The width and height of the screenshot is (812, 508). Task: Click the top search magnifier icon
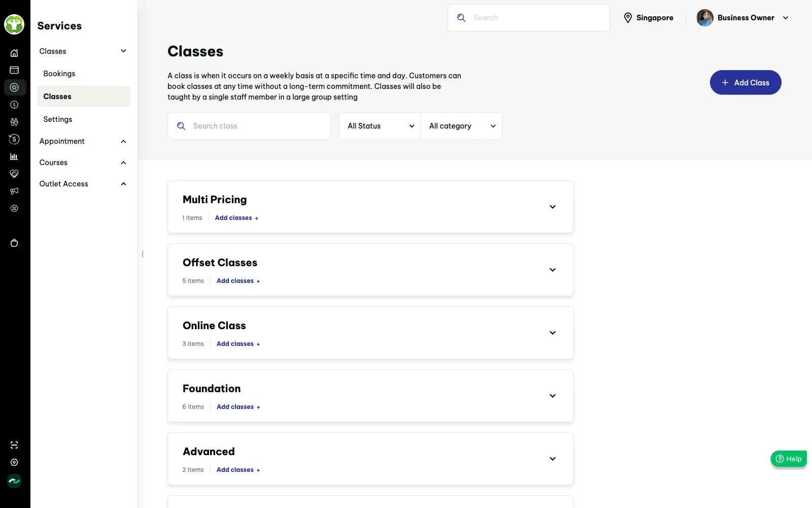tap(461, 18)
